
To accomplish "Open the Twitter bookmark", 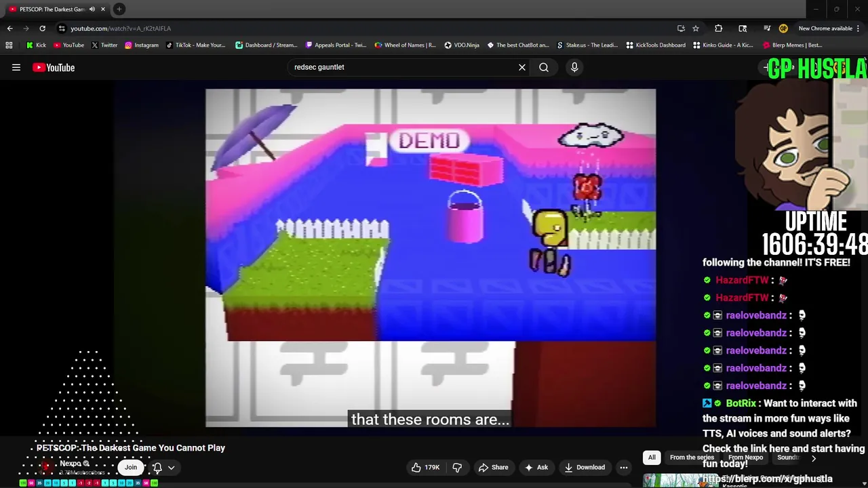I will pos(104,45).
